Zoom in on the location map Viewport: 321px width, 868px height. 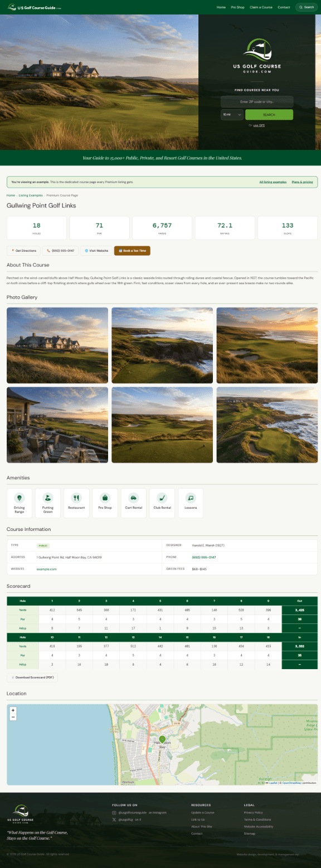[x=13, y=711]
